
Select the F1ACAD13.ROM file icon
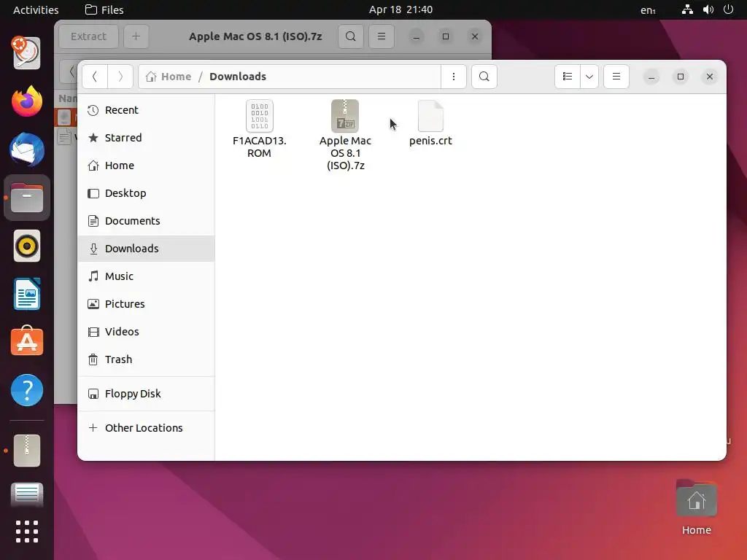[259, 116]
